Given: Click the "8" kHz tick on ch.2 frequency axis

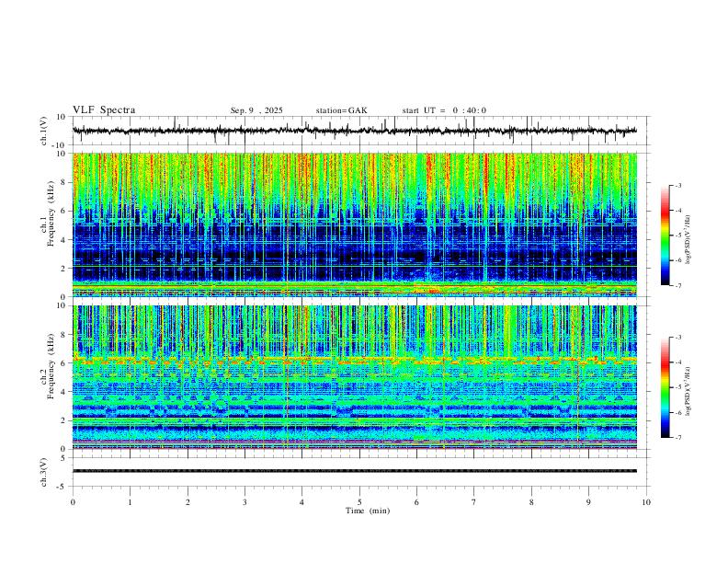Looking at the screenshot, I should (x=63, y=335).
